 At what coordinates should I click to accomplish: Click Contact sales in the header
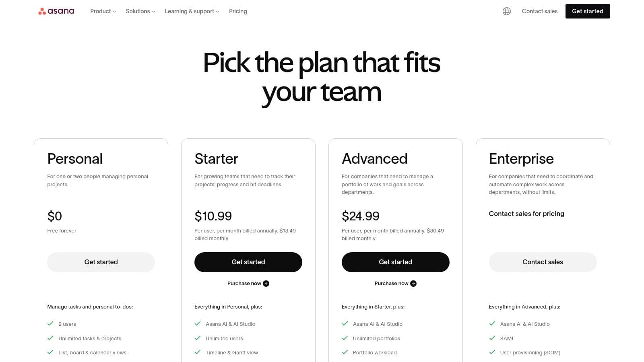point(539,11)
